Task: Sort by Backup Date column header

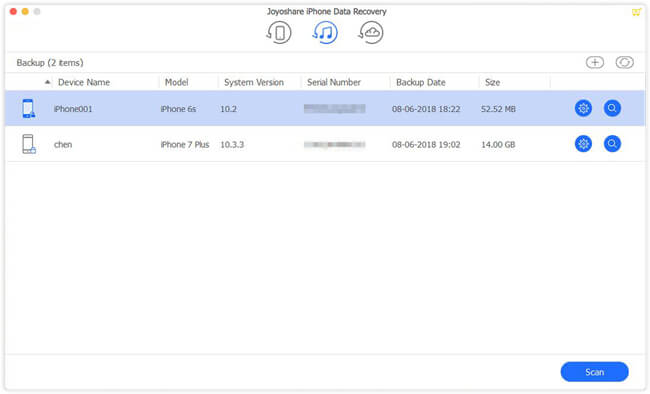Action: pyautogui.click(x=421, y=82)
